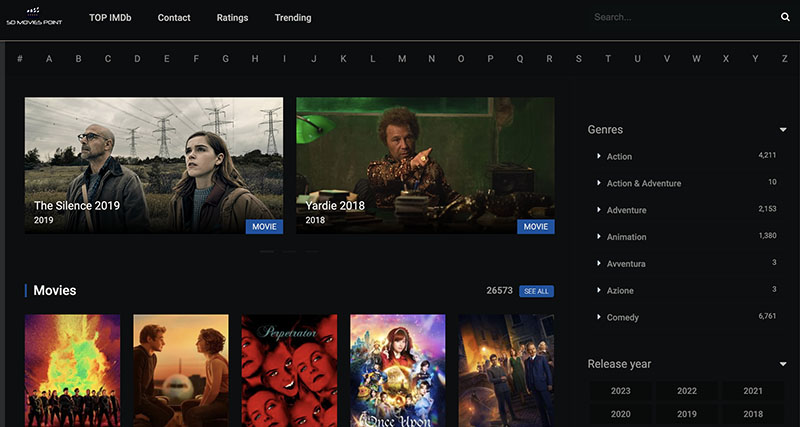800x427 pixels.
Task: Filter titles by letter G
Action: tap(226, 59)
